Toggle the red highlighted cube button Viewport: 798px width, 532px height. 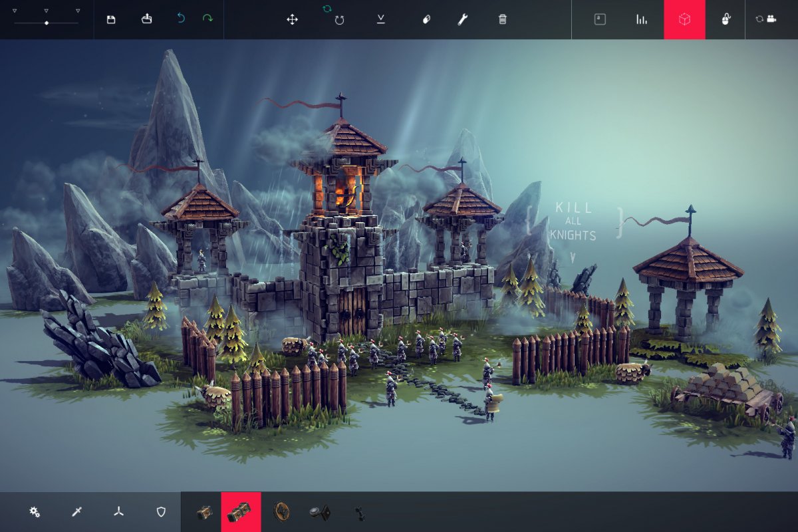(684, 19)
